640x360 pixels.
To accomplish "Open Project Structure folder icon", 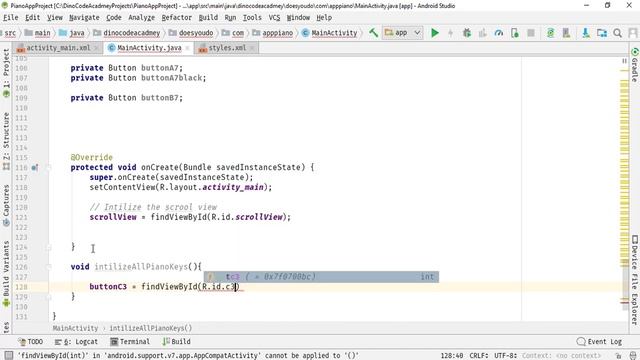I will (602, 33).
